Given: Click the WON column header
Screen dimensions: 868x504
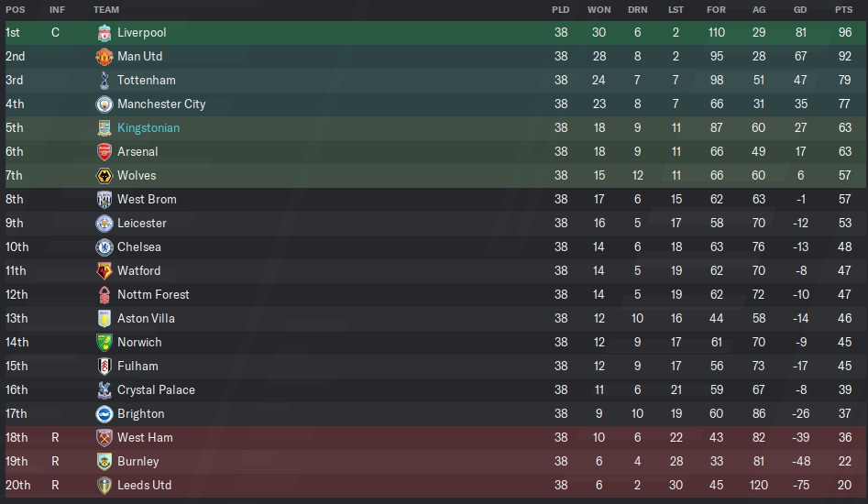Looking at the screenshot, I should (x=599, y=9).
